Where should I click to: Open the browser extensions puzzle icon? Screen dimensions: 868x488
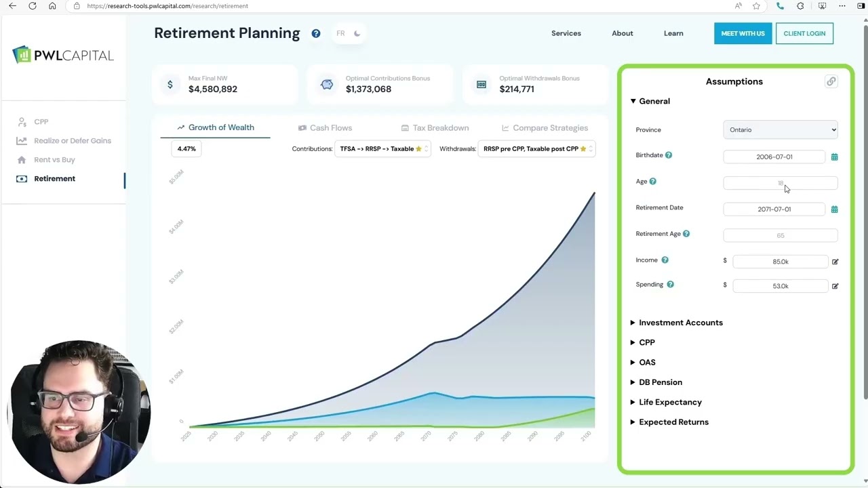[x=801, y=6]
